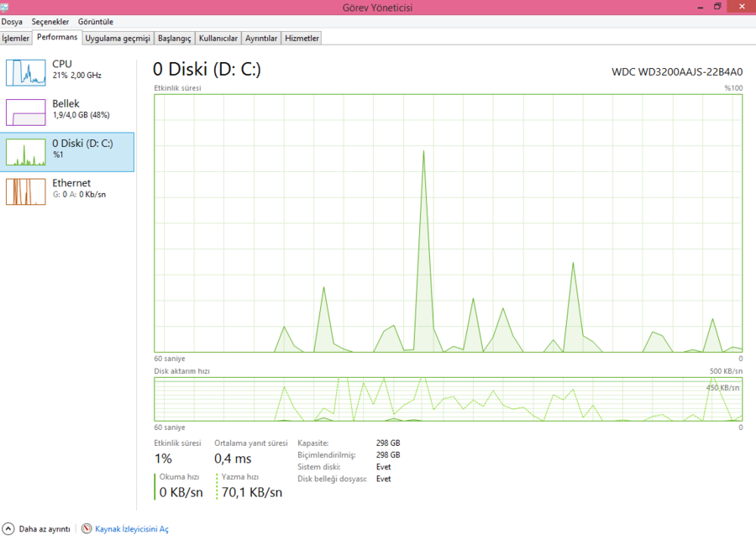Open the Dosya menu
The image size is (756, 545).
(x=12, y=22)
